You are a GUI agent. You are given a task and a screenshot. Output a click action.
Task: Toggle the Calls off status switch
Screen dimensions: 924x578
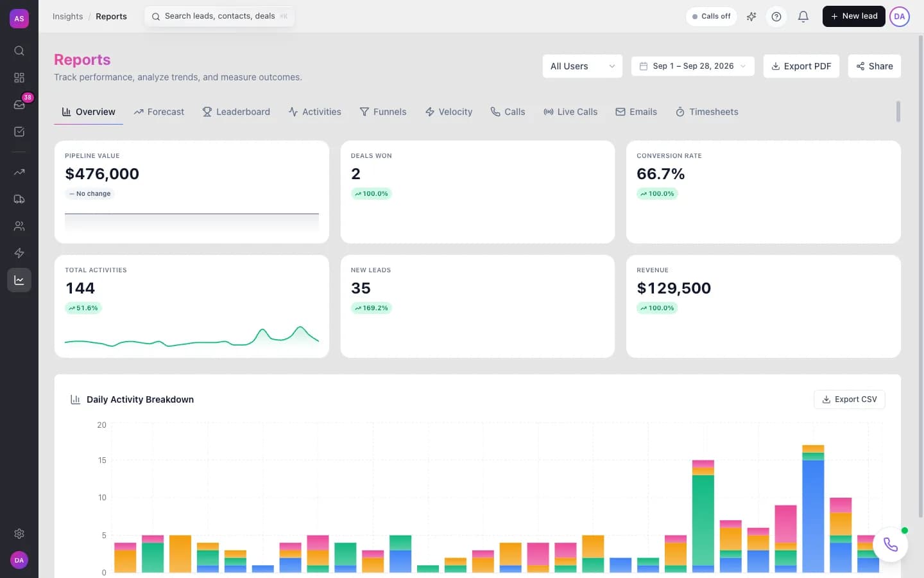(x=712, y=17)
